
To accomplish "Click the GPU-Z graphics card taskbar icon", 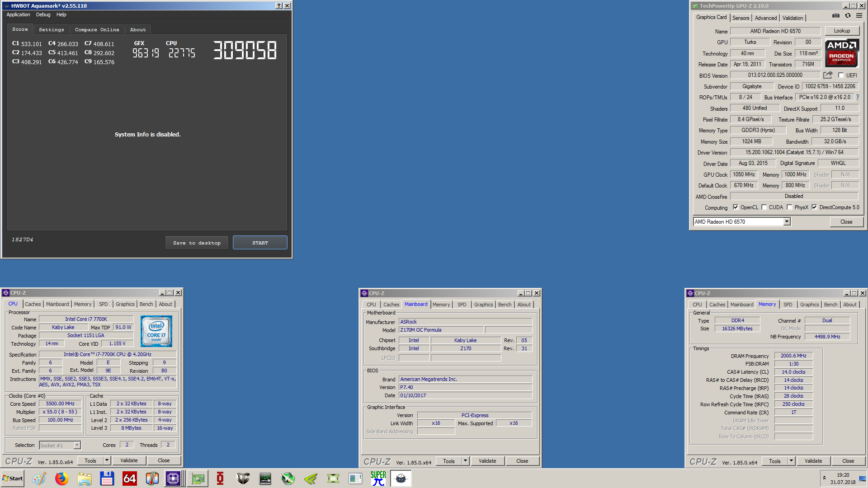I will (198, 479).
